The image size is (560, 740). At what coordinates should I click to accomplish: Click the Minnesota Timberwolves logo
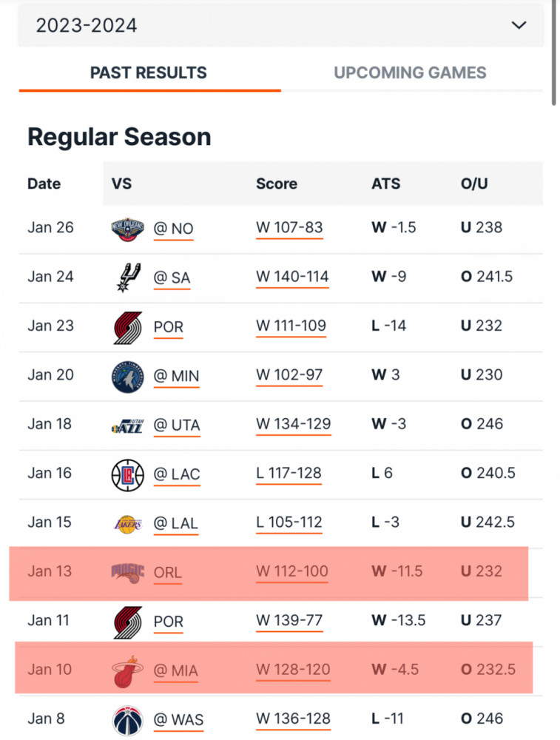coord(127,377)
